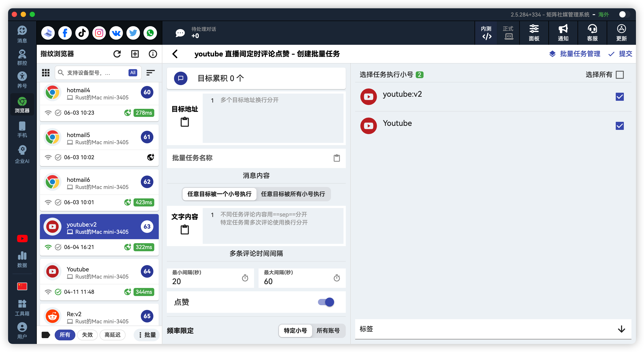Filter list by Invalid (失效)
The height and width of the screenshot is (352, 644).
(x=87, y=335)
